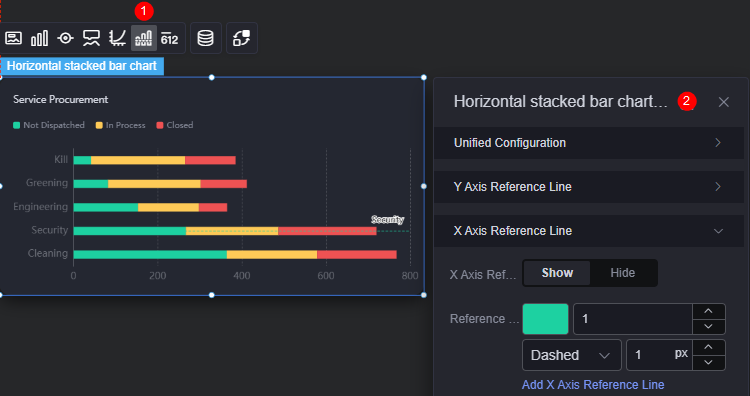Viewport: 750px width, 396px height.
Task: Collapse the X Axis Reference Line section
Action: 588,231
